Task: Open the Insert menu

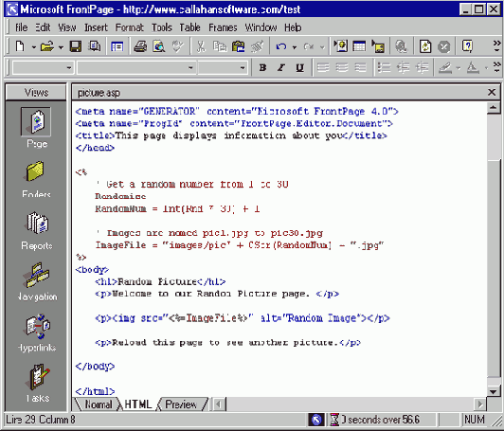Action: (x=96, y=27)
